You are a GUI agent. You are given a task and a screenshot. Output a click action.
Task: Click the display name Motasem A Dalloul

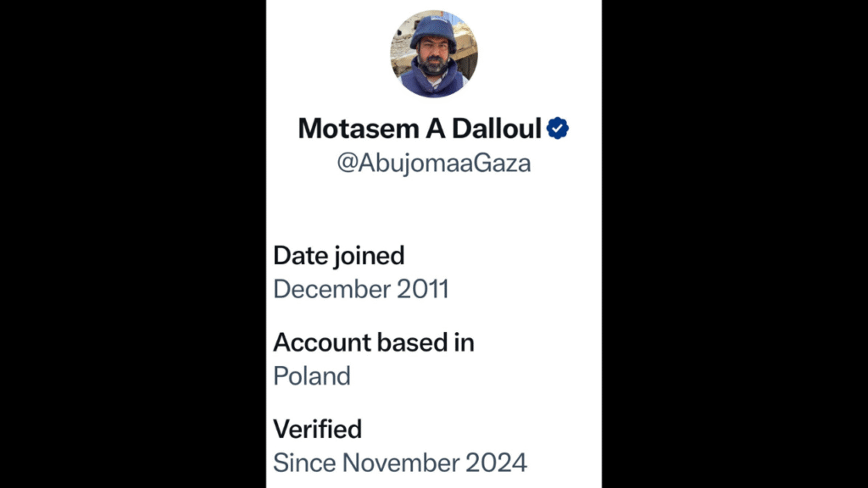[421, 129]
